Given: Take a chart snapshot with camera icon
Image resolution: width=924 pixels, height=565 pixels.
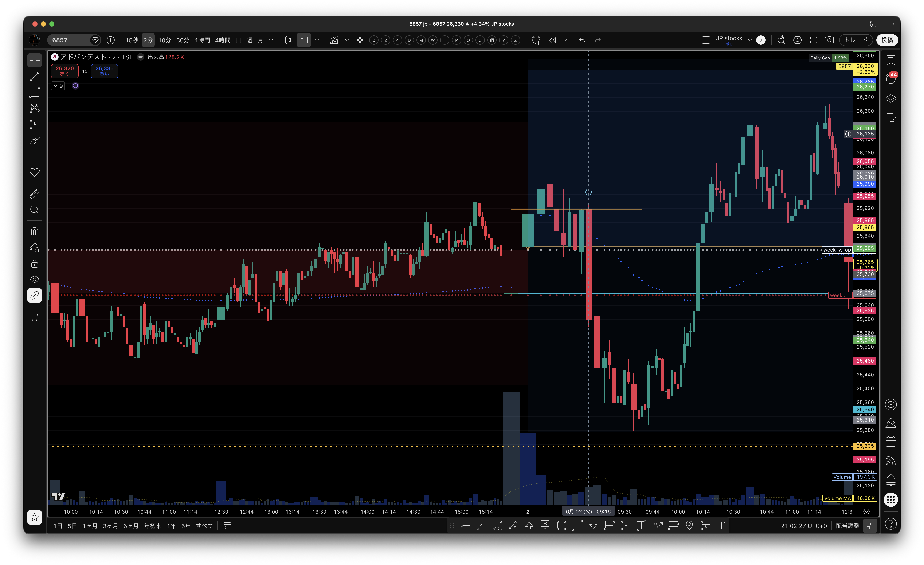Looking at the screenshot, I should click(x=829, y=40).
